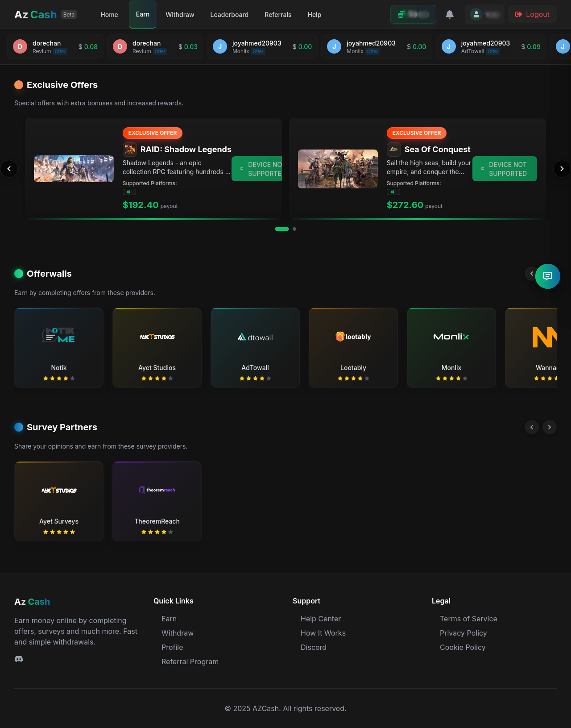Screen dimensions: 571x728
Task: Click the Windows platform icon under Sea Of Conquest
Action: pyautogui.click(x=393, y=192)
